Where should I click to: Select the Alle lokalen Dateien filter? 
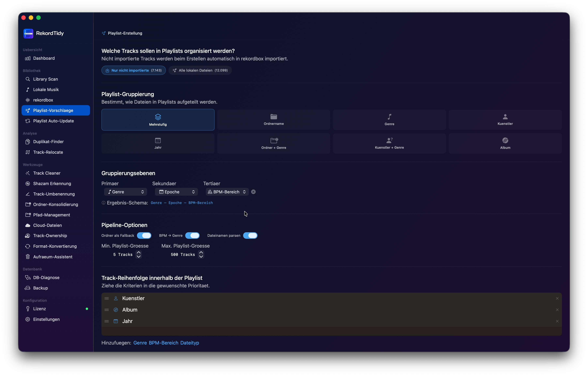200,70
